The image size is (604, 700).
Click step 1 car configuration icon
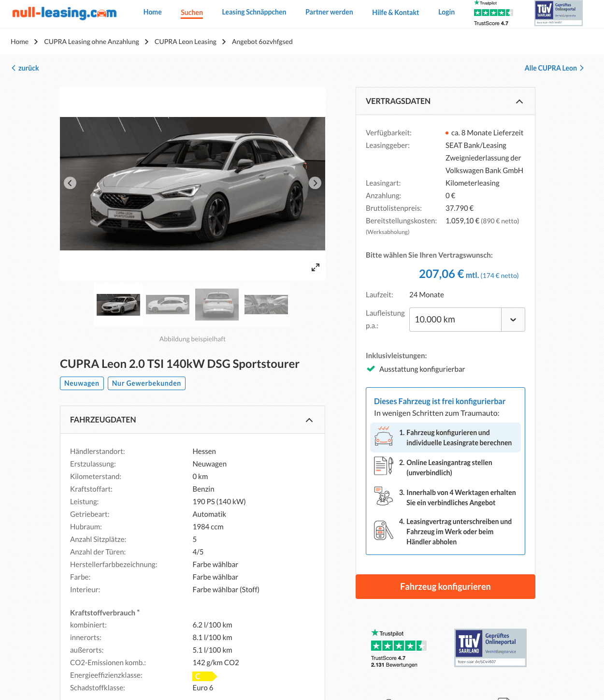click(x=384, y=436)
